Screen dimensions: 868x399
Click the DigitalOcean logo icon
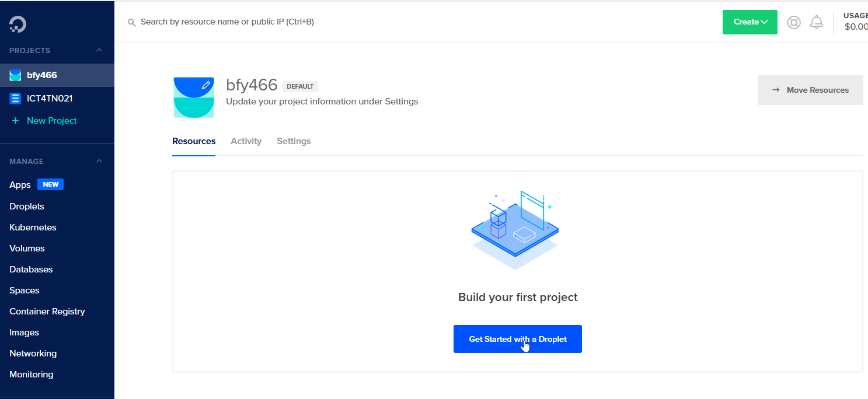pyautogui.click(x=18, y=24)
